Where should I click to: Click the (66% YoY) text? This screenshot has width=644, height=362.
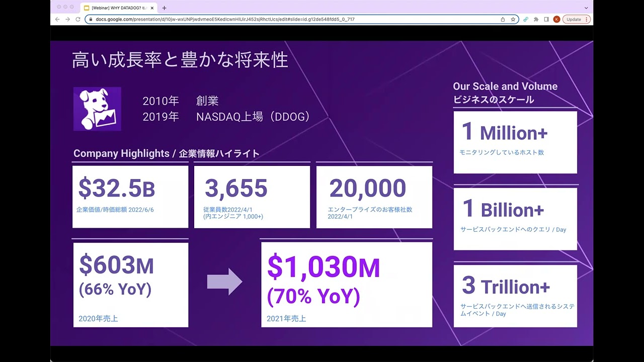[115, 289]
